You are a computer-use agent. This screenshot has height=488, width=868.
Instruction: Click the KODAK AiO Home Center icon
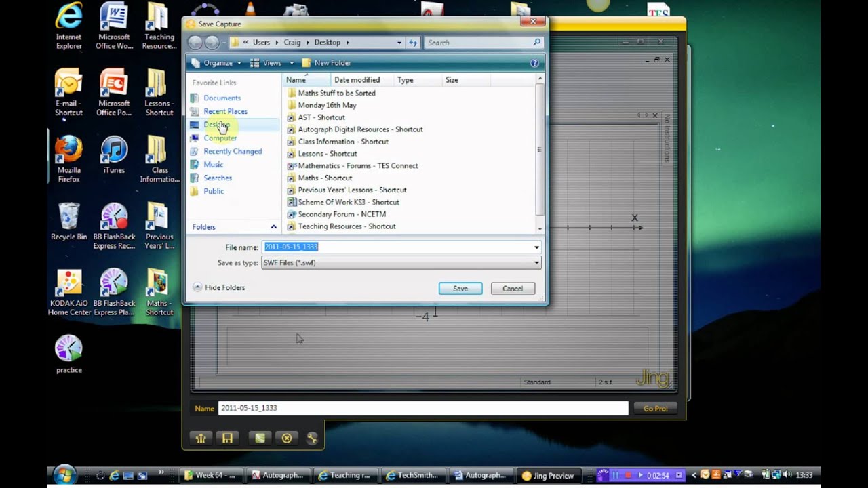[x=69, y=292]
